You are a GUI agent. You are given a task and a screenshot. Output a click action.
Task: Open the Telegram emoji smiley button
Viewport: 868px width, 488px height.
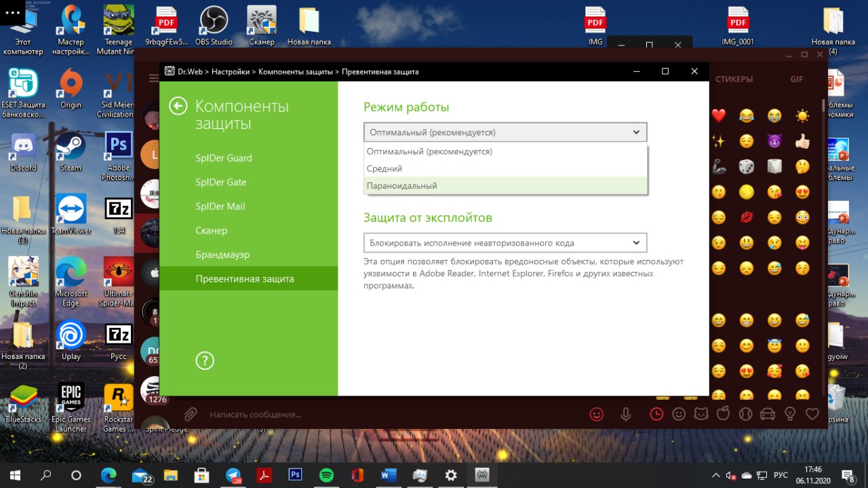point(597,414)
